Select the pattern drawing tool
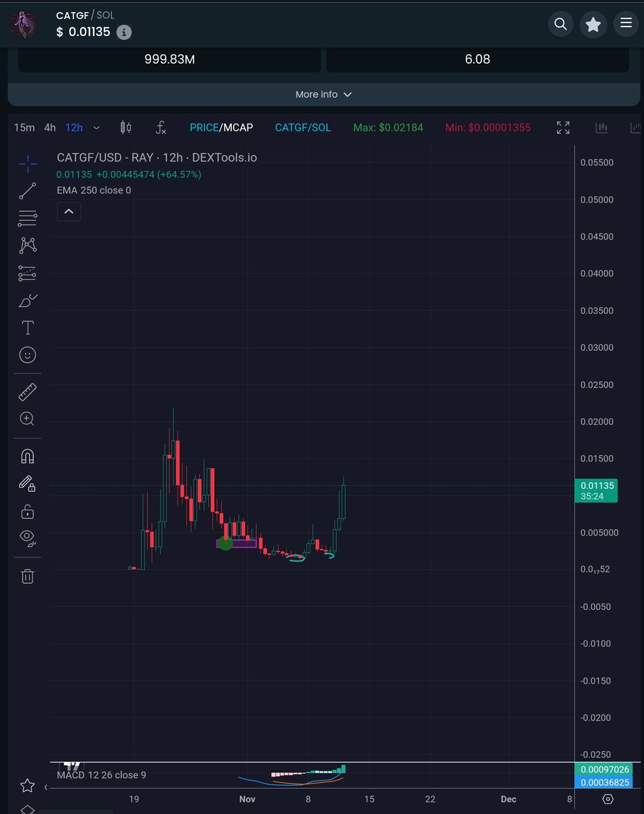This screenshot has height=814, width=644. coord(28,245)
